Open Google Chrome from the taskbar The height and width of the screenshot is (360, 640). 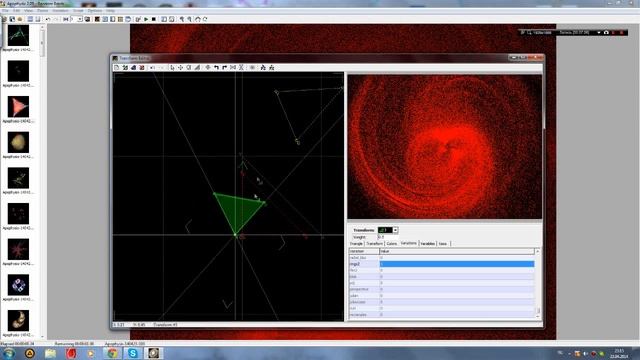pyautogui.click(x=112, y=353)
